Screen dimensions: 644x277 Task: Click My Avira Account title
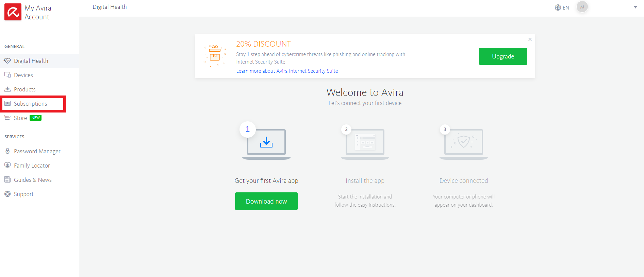(x=38, y=13)
